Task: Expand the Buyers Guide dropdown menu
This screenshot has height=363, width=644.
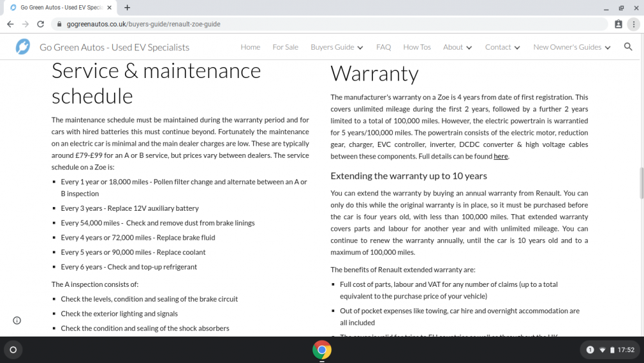Action: (x=337, y=47)
